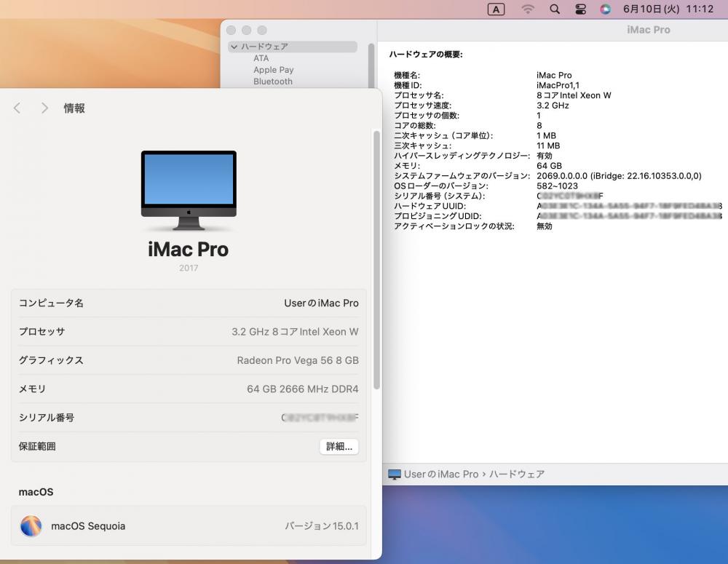728x564 pixels.
Task: Open Spotlight search magnifier icon
Action: click(x=554, y=9)
